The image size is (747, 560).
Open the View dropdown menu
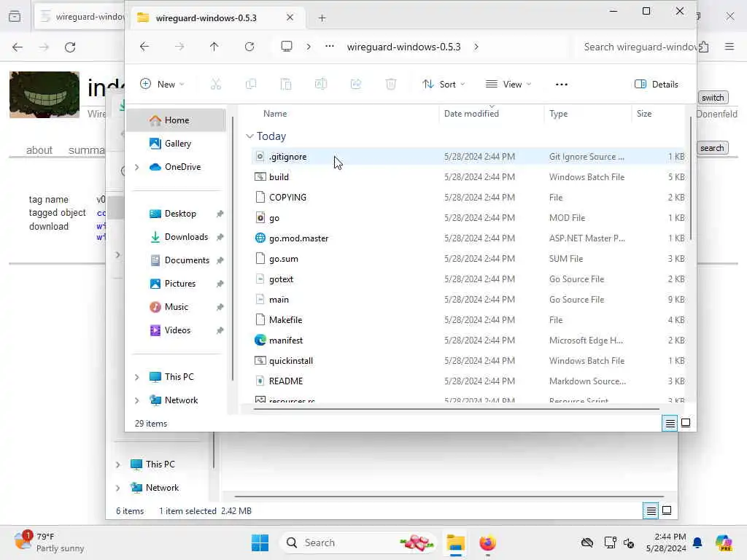pos(508,85)
